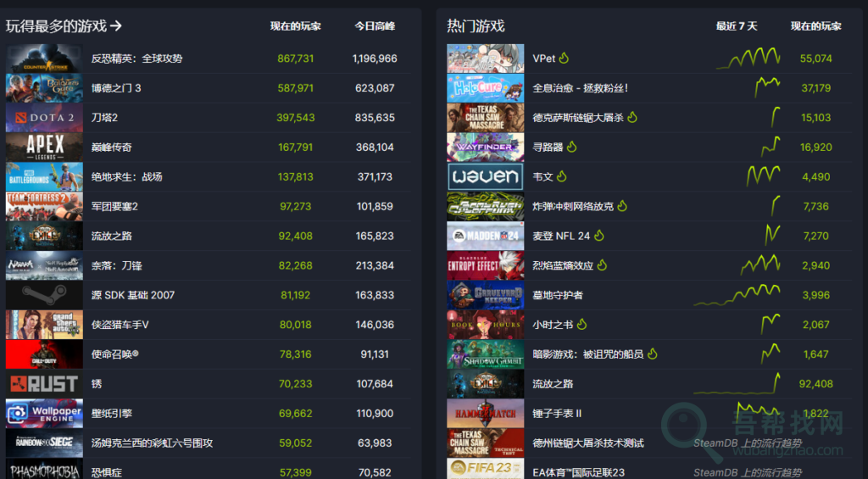The height and width of the screenshot is (479, 868).
Task: Click the 墓地守护者 7-day trend sparkline
Action: 737,295
